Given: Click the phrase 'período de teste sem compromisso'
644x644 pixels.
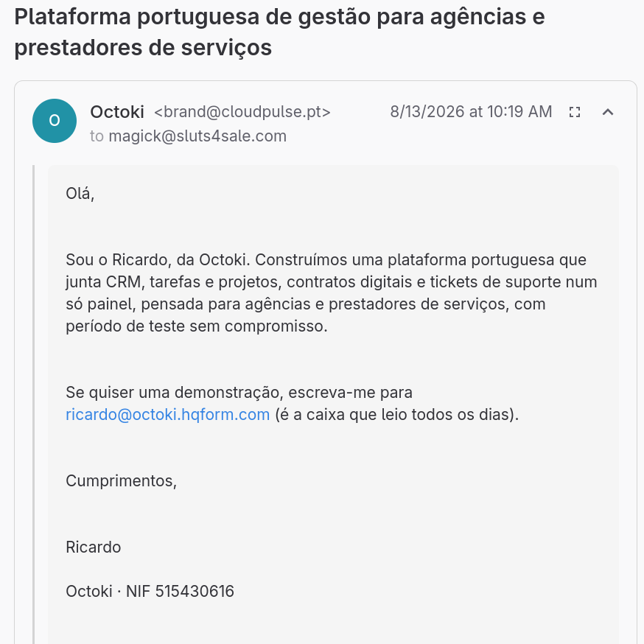Looking at the screenshot, I should coord(195,326).
